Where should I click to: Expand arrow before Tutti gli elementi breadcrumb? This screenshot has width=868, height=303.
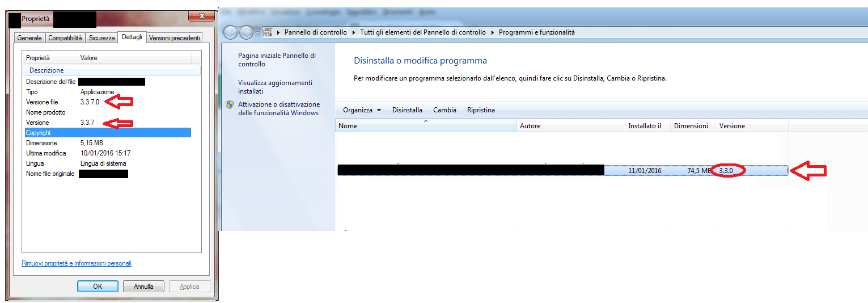click(x=354, y=32)
